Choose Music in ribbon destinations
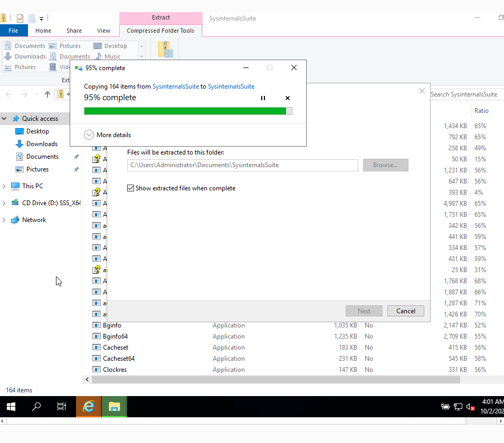504x443 pixels. [x=108, y=56]
